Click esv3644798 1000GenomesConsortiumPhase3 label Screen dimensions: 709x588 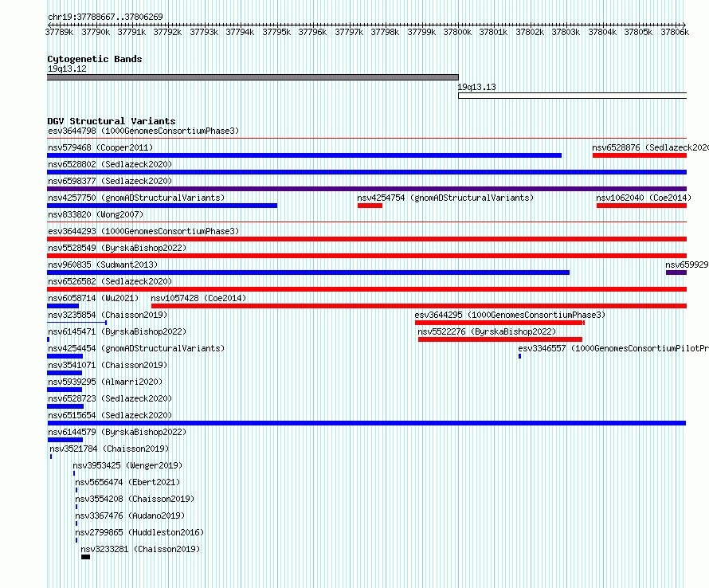point(143,131)
